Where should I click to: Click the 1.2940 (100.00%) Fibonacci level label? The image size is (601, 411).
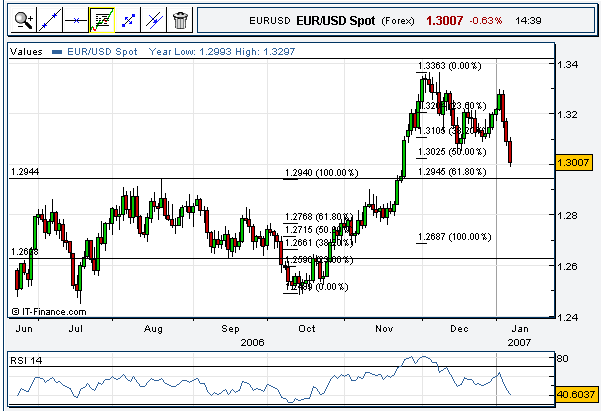321,173
